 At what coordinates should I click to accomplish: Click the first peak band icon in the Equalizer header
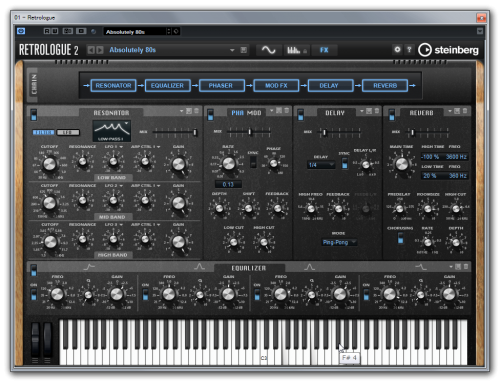199,267
